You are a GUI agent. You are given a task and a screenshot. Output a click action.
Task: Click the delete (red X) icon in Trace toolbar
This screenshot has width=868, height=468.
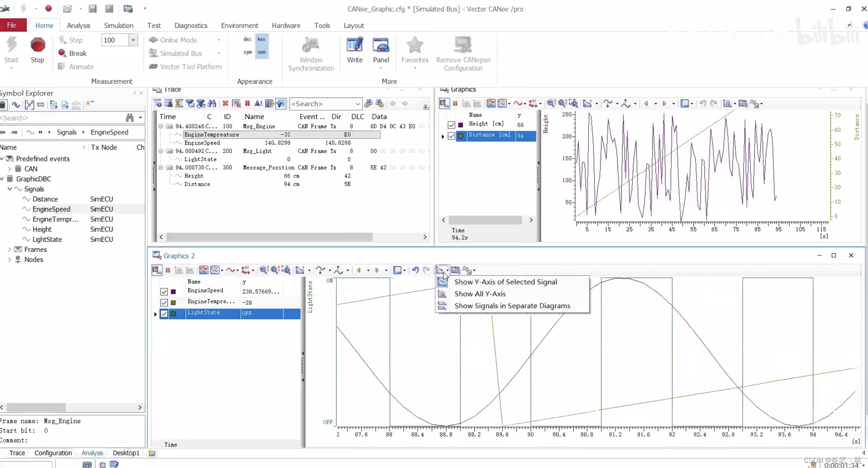pos(225,104)
